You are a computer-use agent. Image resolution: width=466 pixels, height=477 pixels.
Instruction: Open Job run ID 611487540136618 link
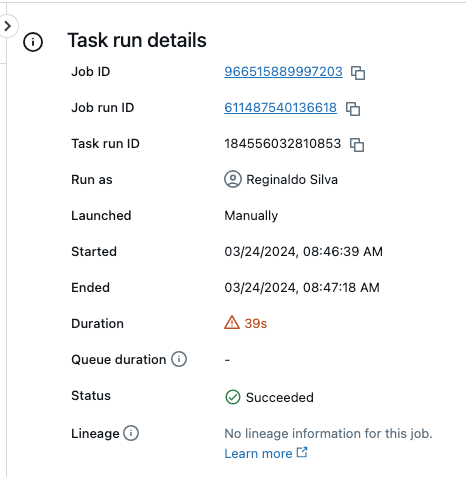pyautogui.click(x=280, y=108)
